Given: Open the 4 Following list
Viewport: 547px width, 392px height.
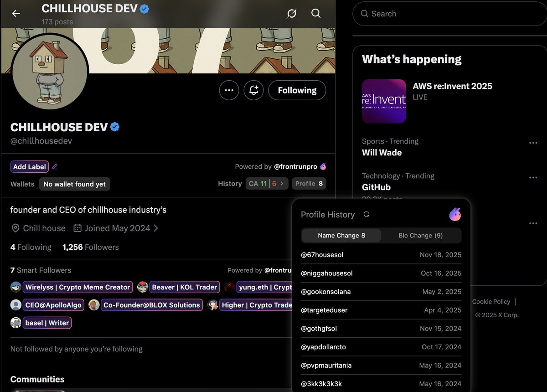Looking at the screenshot, I should (31, 247).
